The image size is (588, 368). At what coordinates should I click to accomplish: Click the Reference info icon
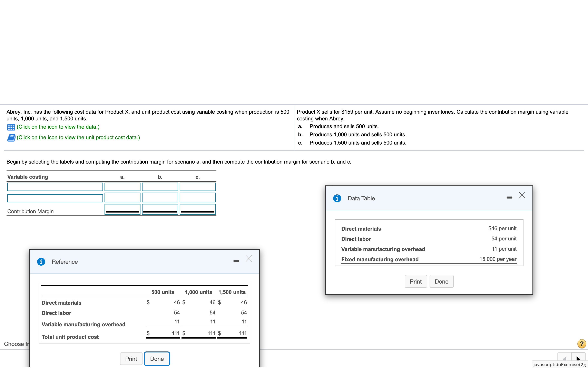[41, 262]
